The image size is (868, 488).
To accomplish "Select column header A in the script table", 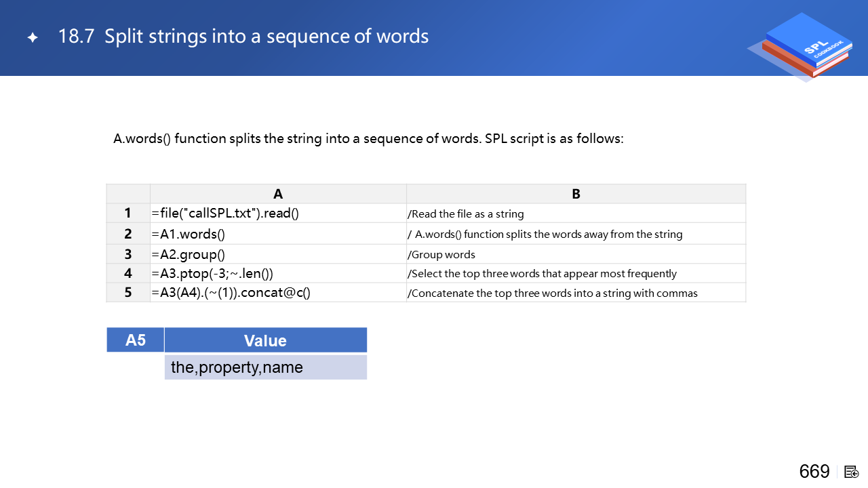I will (x=278, y=194).
